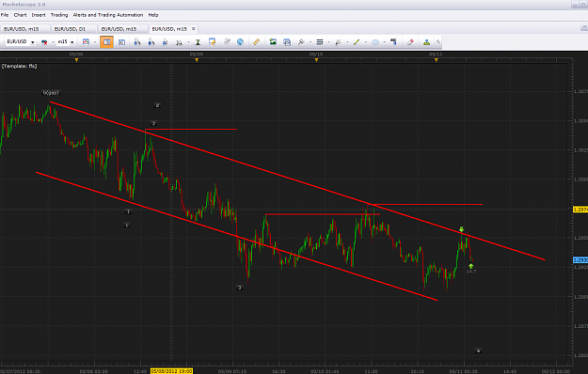Open the m15 timeframe dropdown

click(x=72, y=42)
